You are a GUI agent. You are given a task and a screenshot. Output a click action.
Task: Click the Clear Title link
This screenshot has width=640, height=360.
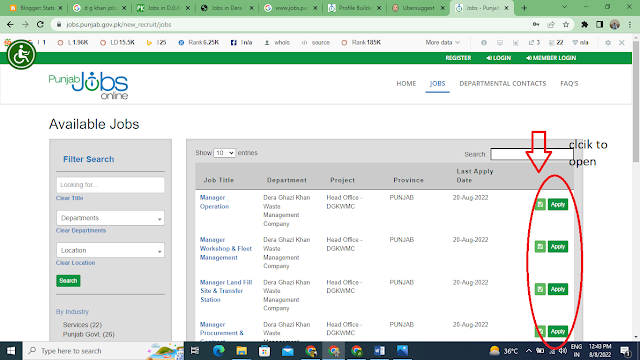69,198
